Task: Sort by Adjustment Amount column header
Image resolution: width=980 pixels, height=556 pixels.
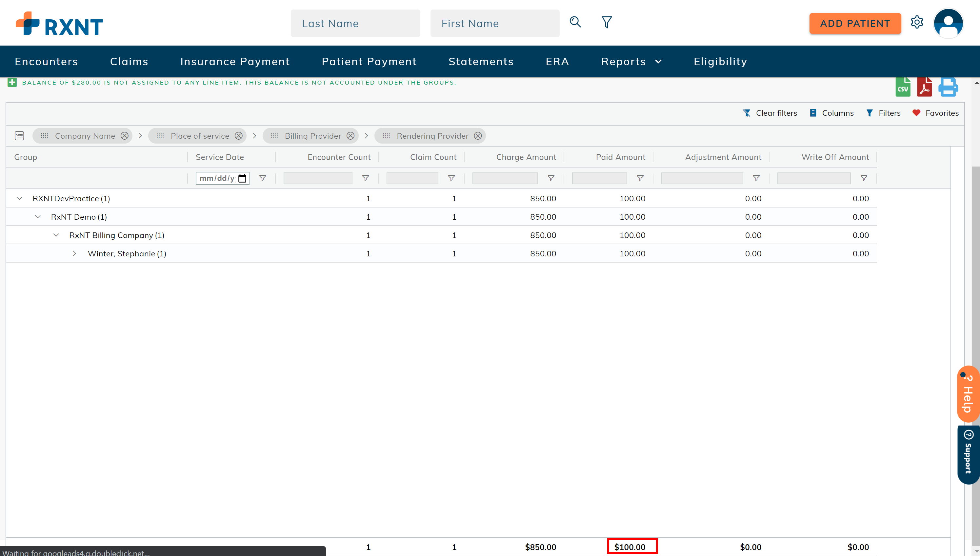Action: [723, 157]
